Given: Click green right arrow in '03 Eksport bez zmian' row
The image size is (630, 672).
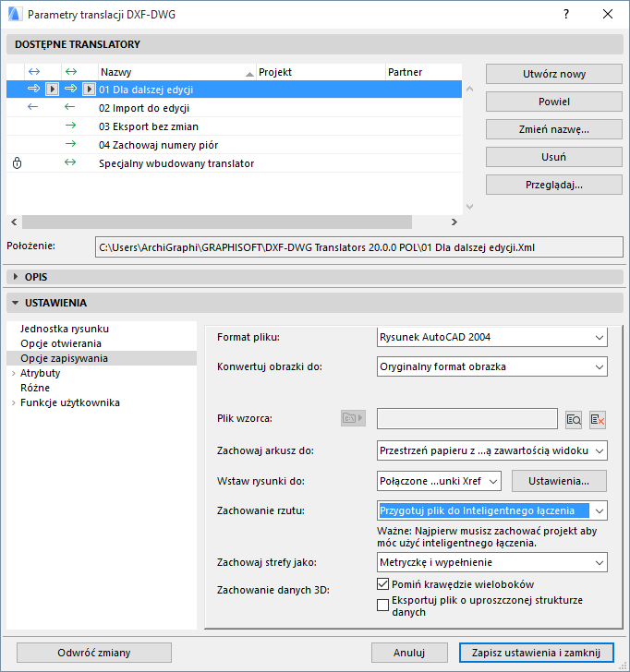Looking at the screenshot, I should (x=70, y=126).
